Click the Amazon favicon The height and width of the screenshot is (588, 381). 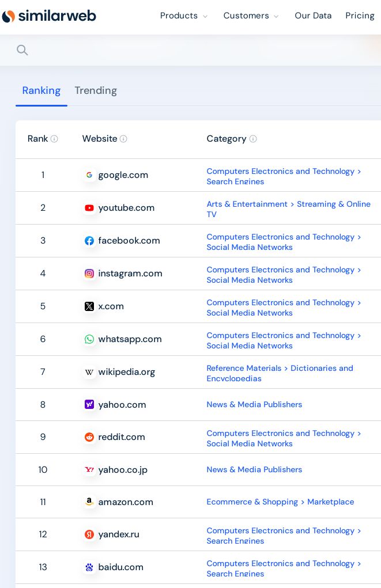89,502
